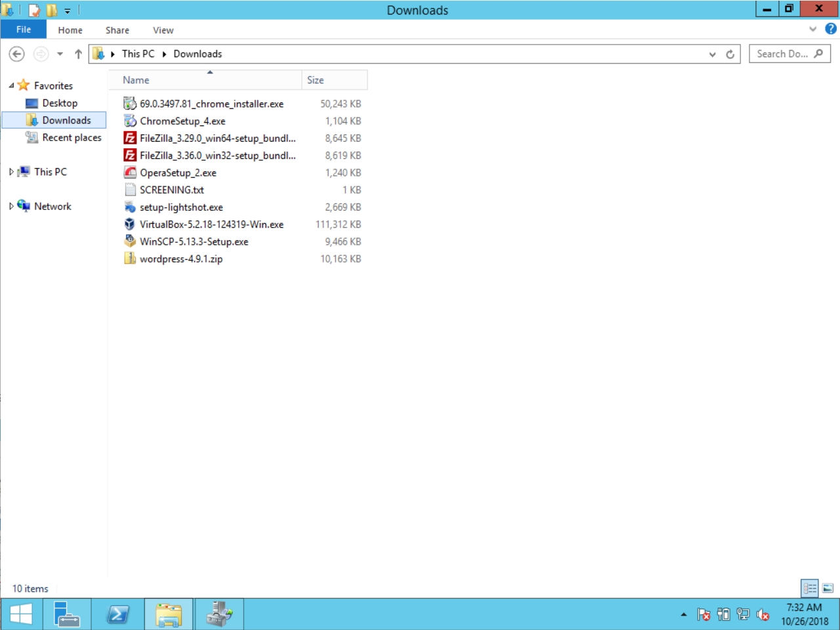840x630 pixels.
Task: Select the SCREENING.txt file icon
Action: pos(130,190)
